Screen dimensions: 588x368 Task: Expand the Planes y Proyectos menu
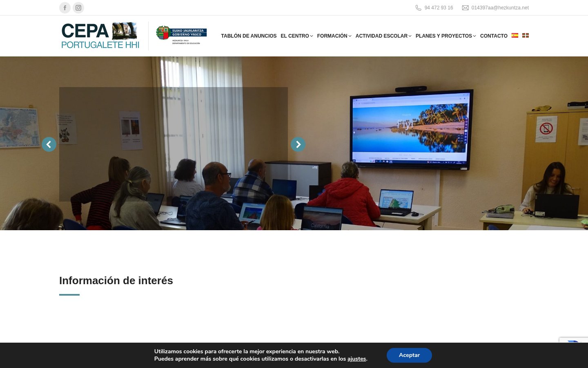click(445, 36)
